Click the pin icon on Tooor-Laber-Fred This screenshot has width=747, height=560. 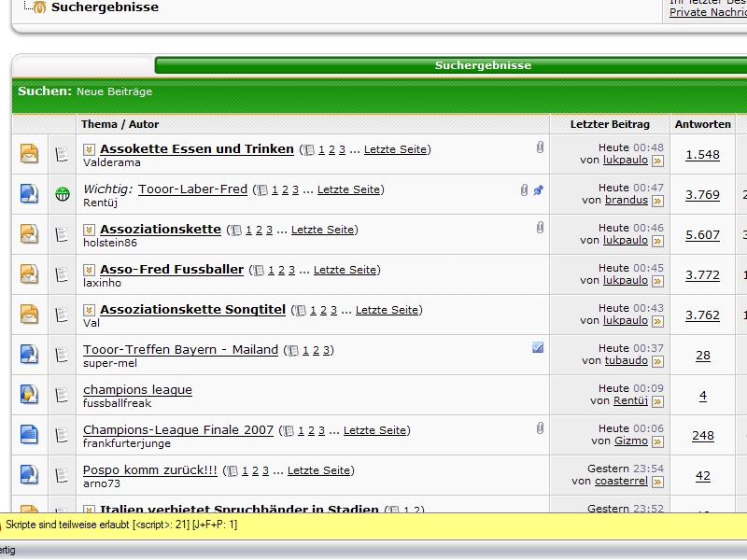pyautogui.click(x=538, y=189)
